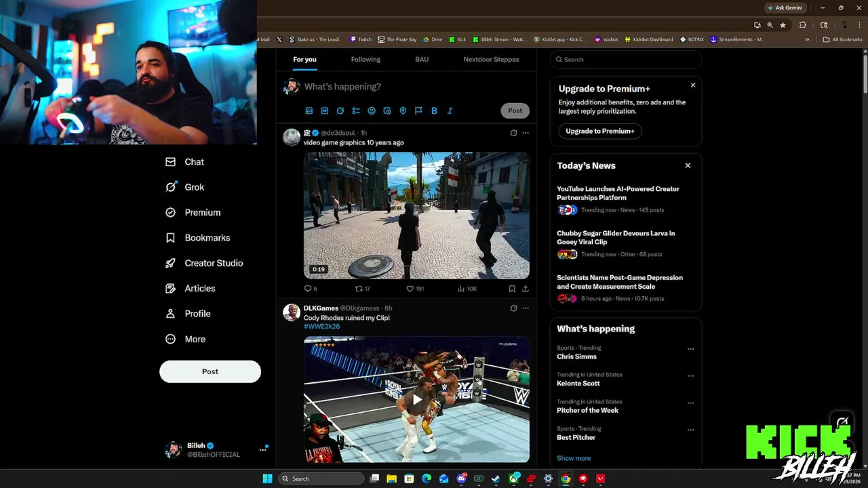
Task: Open Windows Start menu
Action: pyautogui.click(x=267, y=479)
